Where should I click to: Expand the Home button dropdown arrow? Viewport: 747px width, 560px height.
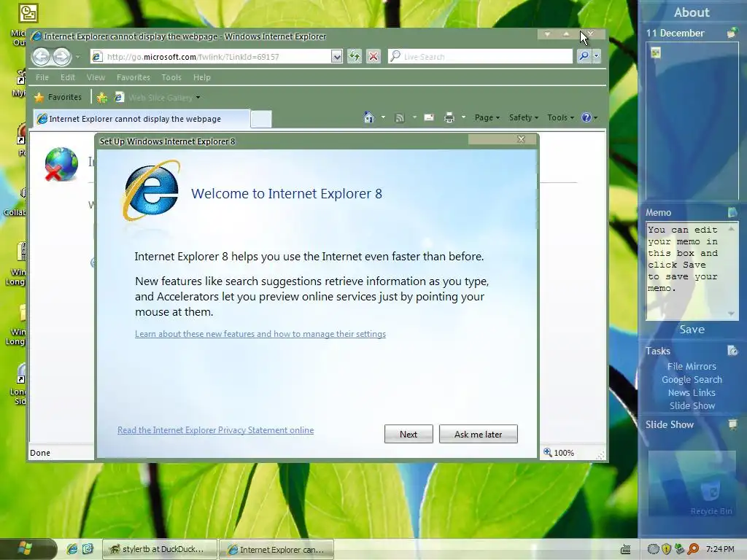pos(383,117)
